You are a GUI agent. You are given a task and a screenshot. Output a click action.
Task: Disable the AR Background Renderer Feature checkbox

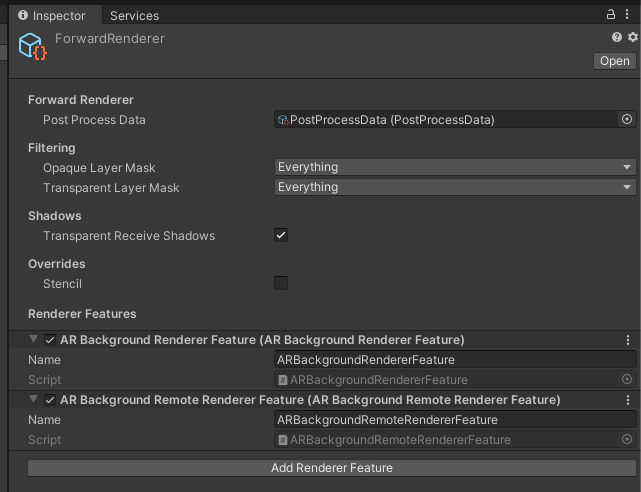[50, 340]
